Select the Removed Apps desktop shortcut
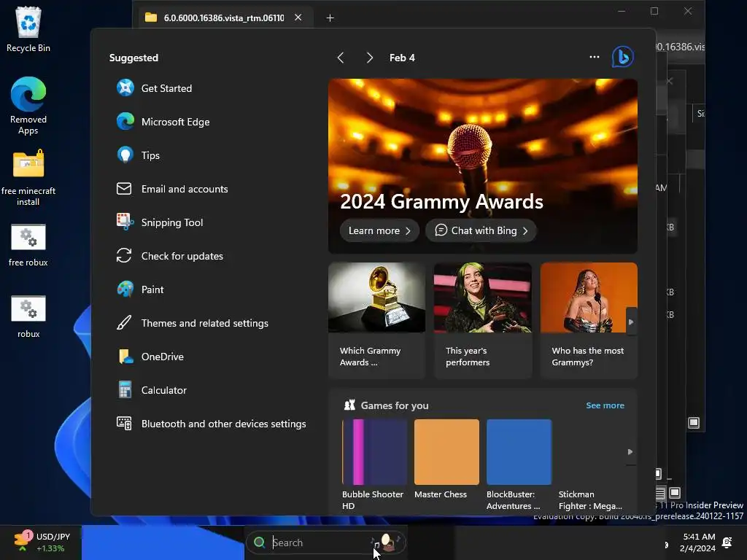 [28, 106]
